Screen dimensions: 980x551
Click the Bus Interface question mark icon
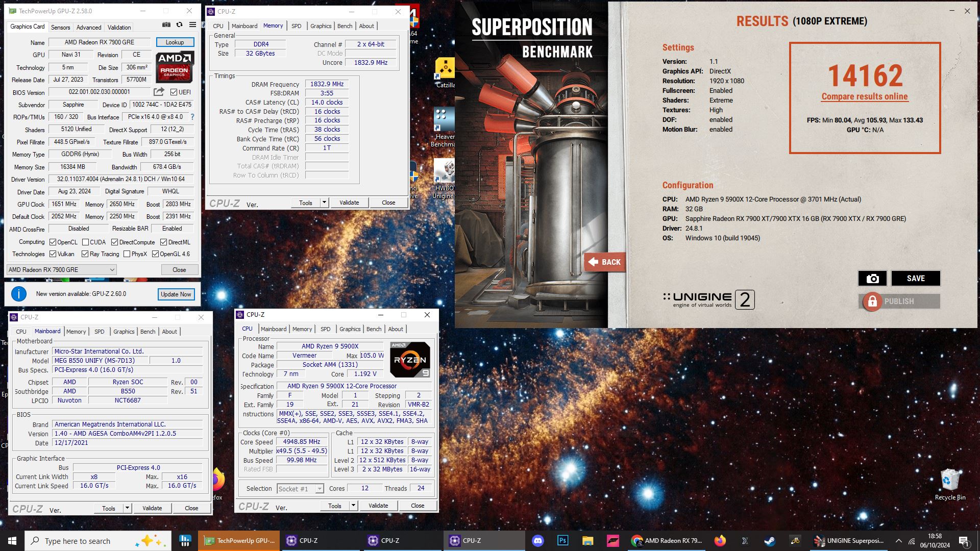[x=192, y=117]
